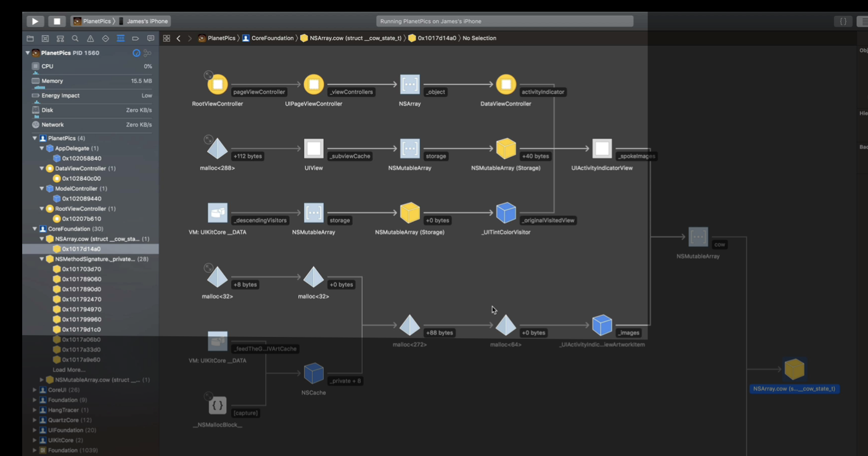
Task: Select the __NSMallocBlock__ node
Action: tap(217, 405)
